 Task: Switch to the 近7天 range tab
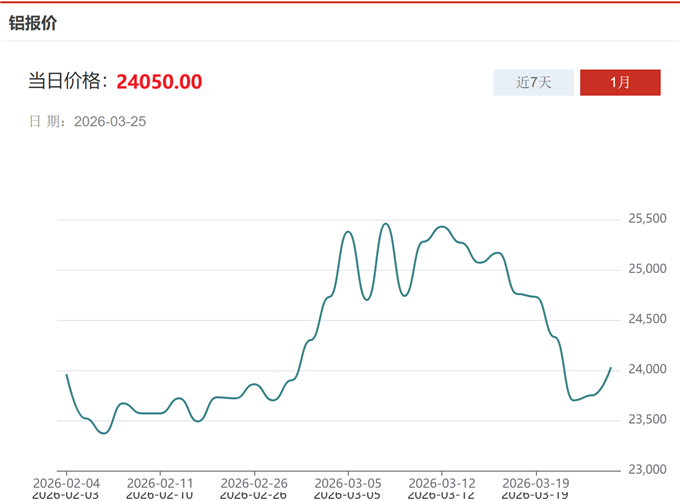tap(534, 82)
